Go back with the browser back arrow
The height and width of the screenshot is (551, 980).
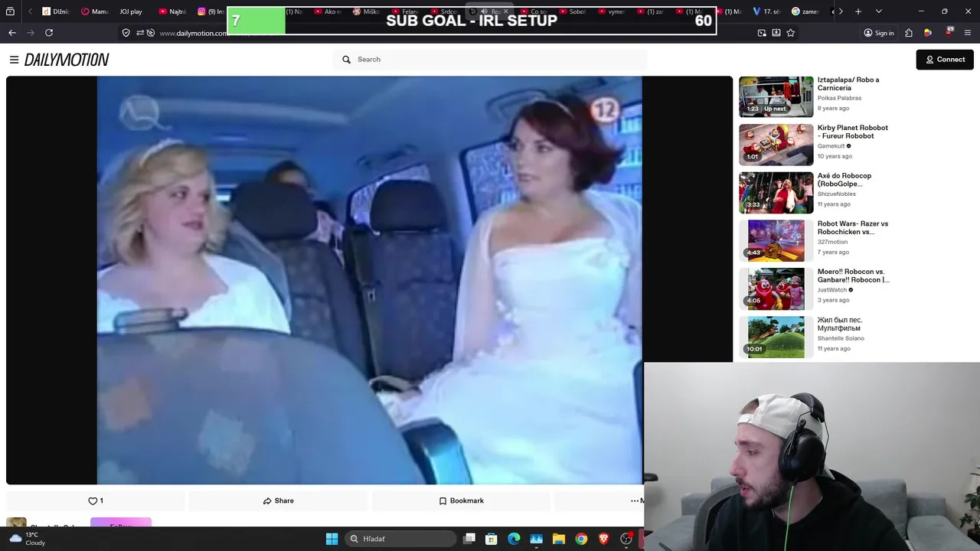(12, 33)
